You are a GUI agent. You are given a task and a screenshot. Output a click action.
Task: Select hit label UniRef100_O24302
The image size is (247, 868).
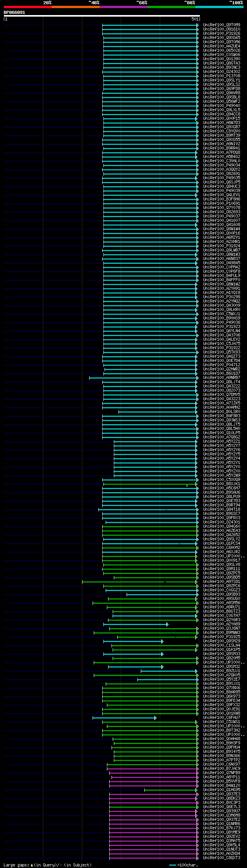[x=222, y=71]
